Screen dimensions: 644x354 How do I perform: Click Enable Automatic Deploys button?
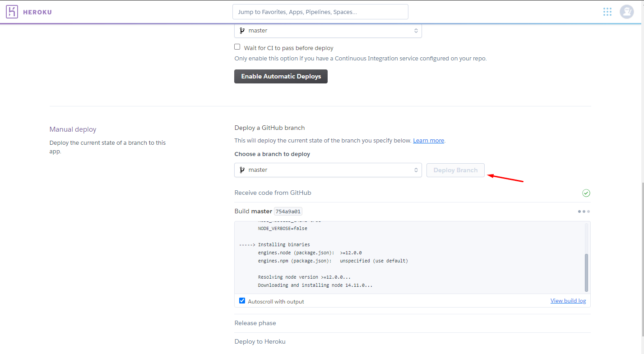[281, 77]
